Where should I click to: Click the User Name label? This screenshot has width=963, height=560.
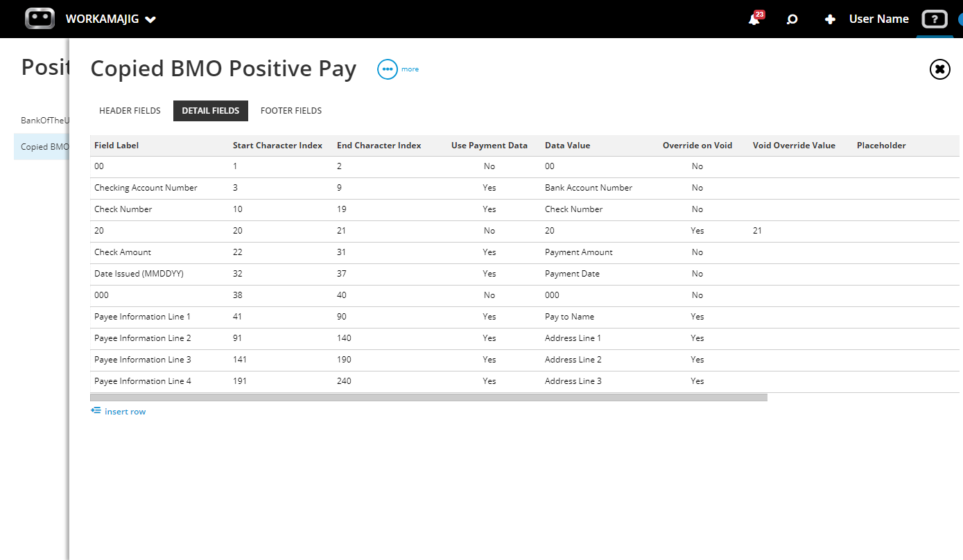pyautogui.click(x=878, y=19)
